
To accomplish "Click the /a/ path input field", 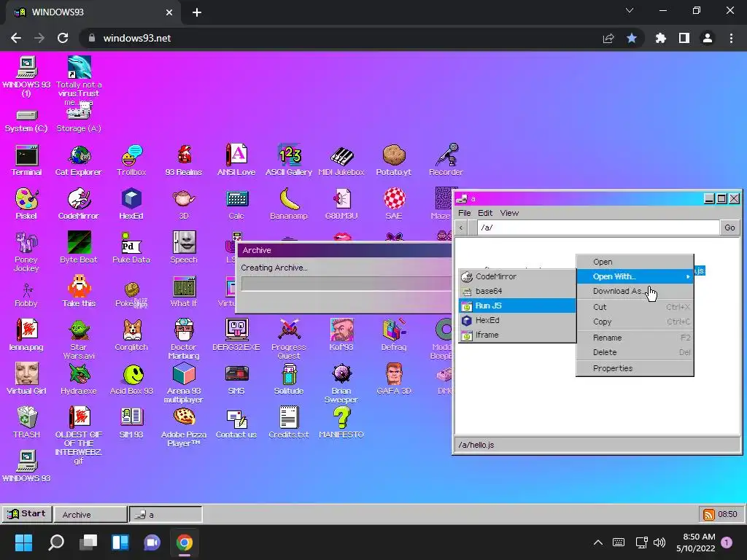I will point(598,227).
